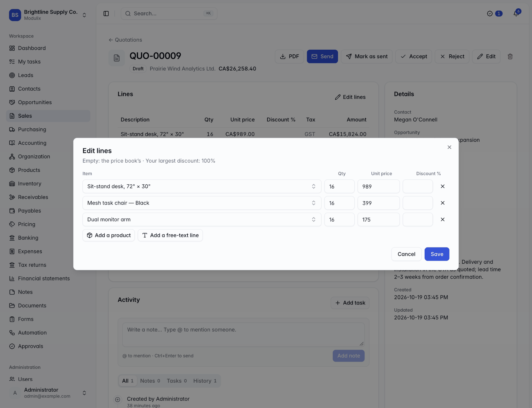Switch to Tasks activity tab
This screenshot has height=408, width=532.
pyautogui.click(x=177, y=381)
